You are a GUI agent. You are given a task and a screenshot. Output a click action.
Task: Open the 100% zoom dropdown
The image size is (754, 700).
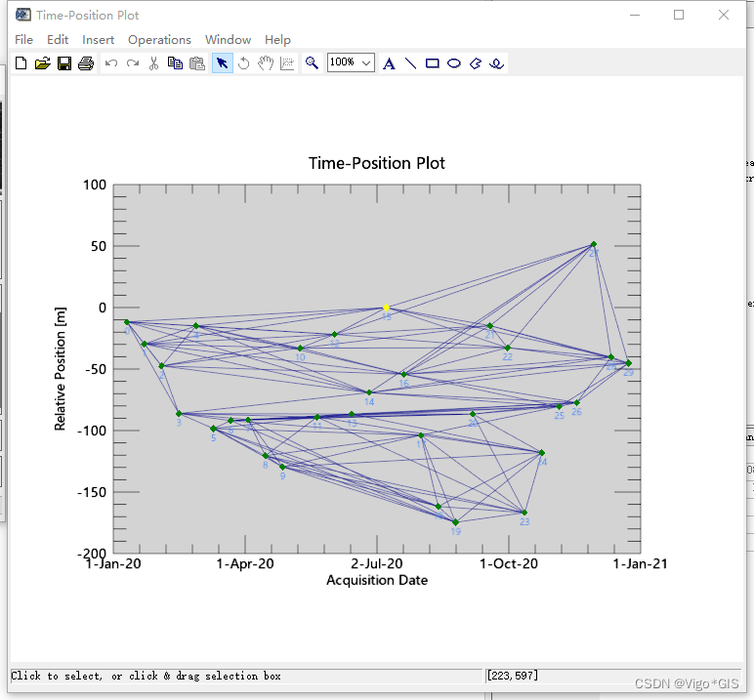coord(351,62)
